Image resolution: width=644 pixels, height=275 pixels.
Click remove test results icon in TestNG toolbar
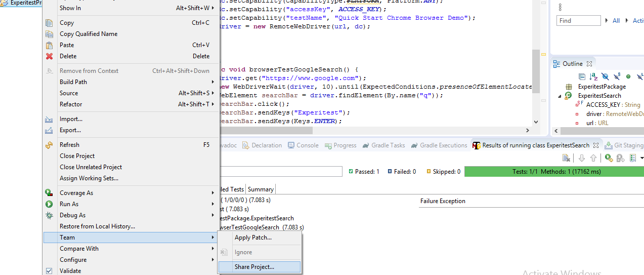click(x=566, y=159)
